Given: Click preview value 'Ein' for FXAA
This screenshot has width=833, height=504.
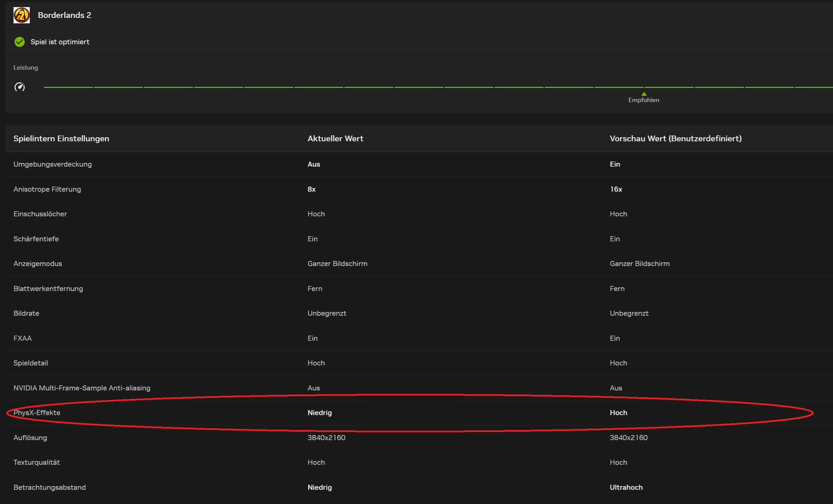Looking at the screenshot, I should pyautogui.click(x=615, y=338).
